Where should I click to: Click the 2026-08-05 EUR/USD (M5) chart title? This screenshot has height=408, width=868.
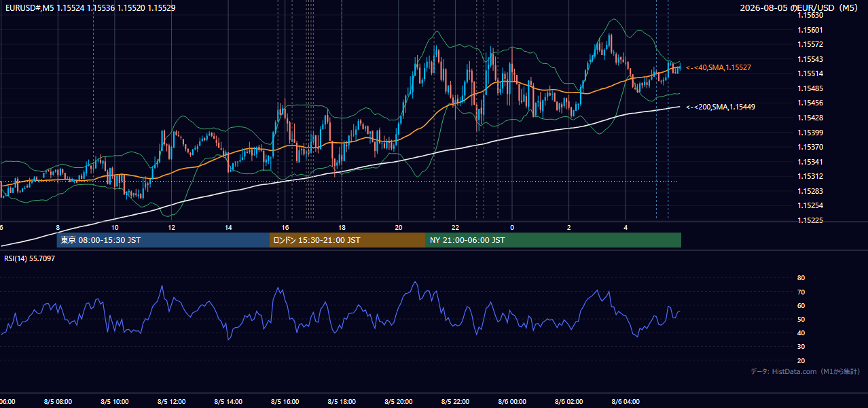pos(799,8)
